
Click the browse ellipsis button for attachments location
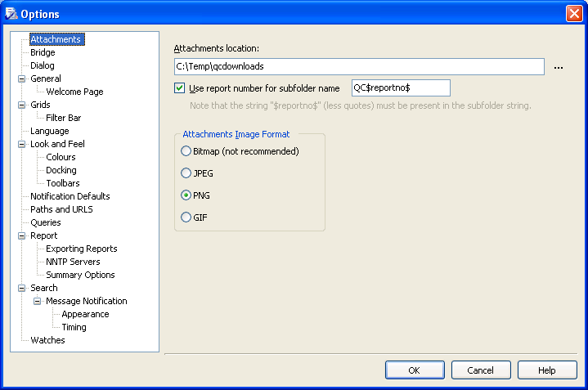559,67
